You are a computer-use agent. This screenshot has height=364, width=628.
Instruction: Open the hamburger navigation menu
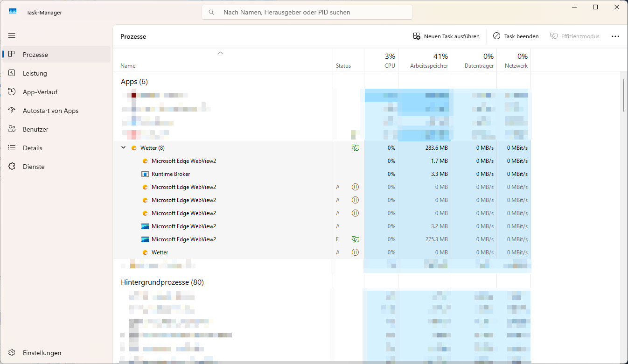point(12,35)
